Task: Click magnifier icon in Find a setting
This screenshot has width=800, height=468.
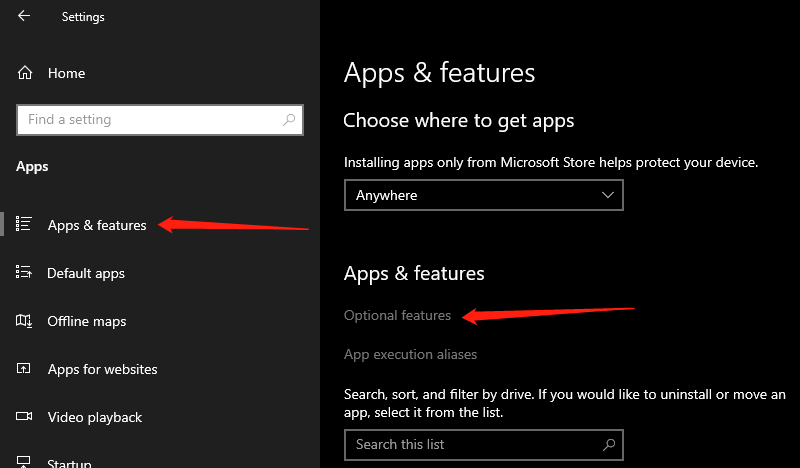Action: [x=289, y=119]
